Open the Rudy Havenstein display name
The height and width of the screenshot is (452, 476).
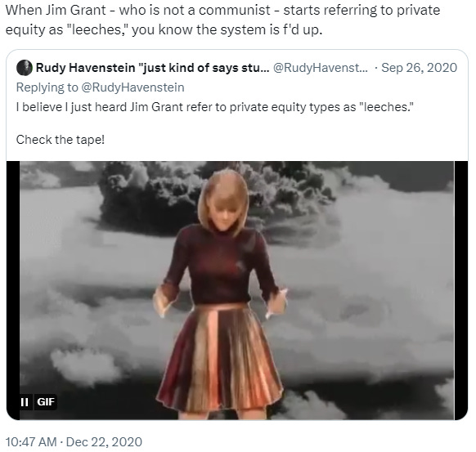point(152,68)
